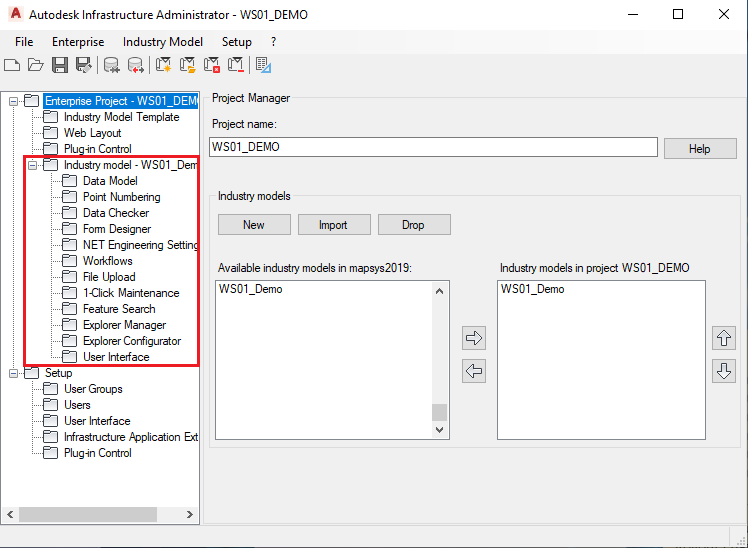The height and width of the screenshot is (548, 748).
Task: Maximize the Infrastructure Administrator window
Action: point(678,14)
